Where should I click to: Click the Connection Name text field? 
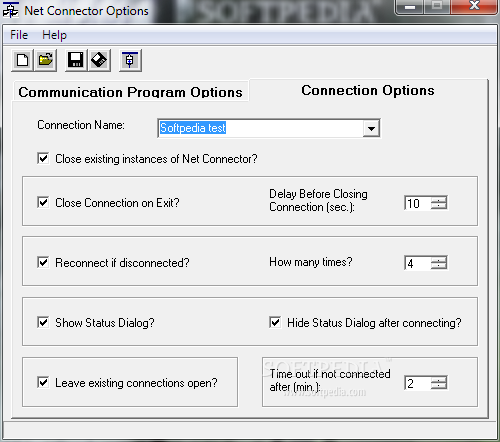pos(261,128)
